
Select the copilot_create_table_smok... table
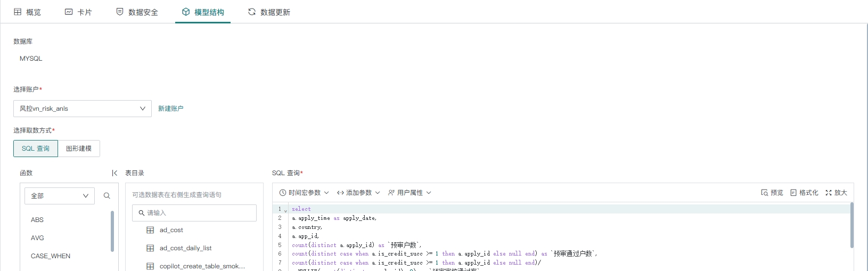click(x=202, y=266)
